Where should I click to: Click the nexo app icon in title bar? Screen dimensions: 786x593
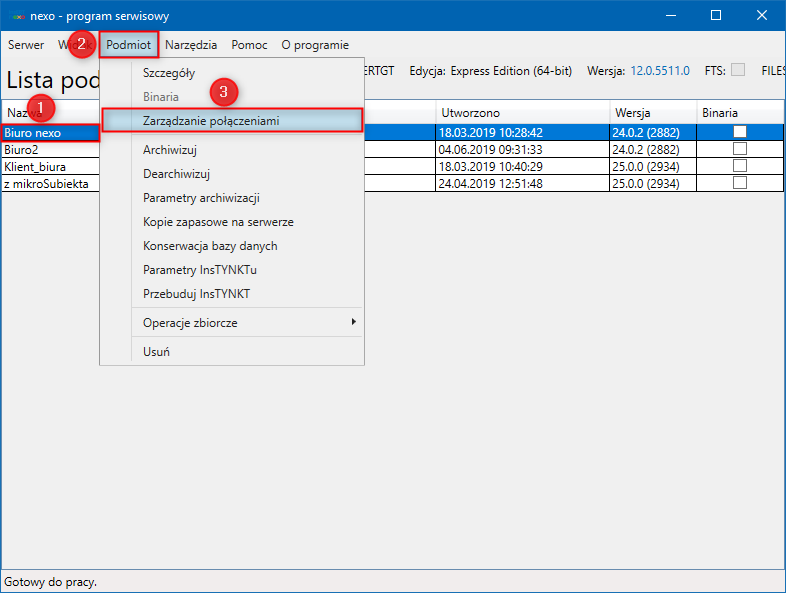[x=19, y=16]
